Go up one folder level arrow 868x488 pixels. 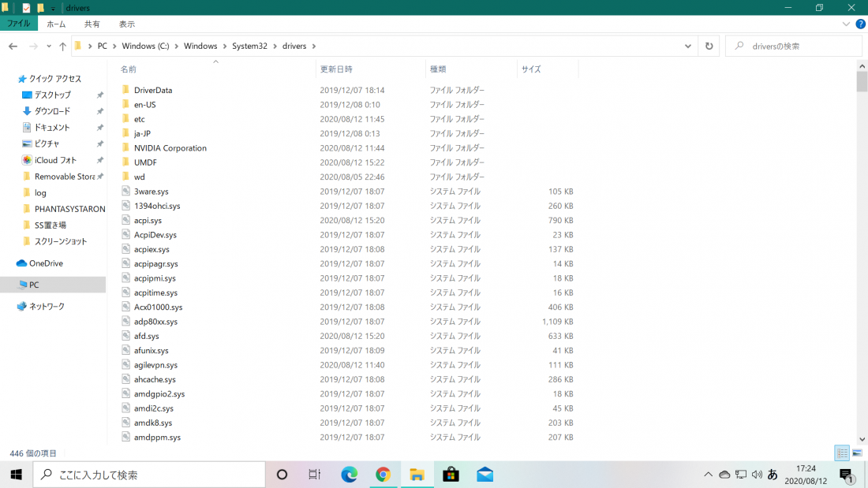62,47
